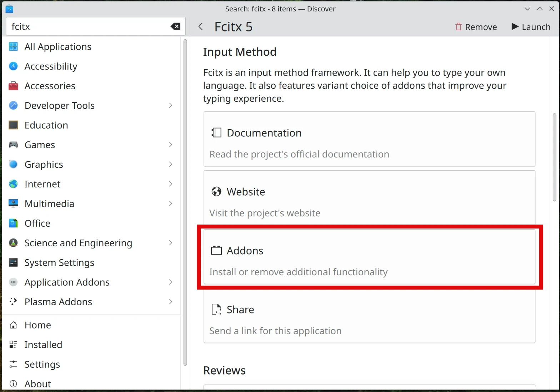560x392 pixels.
Task: Click the Accessories toolbox icon
Action: [x=13, y=86]
